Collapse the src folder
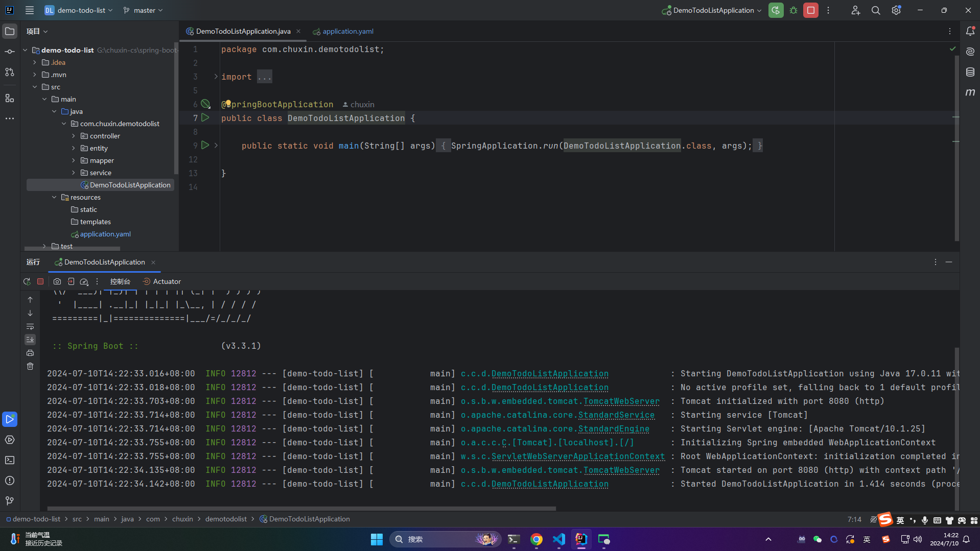 point(35,87)
